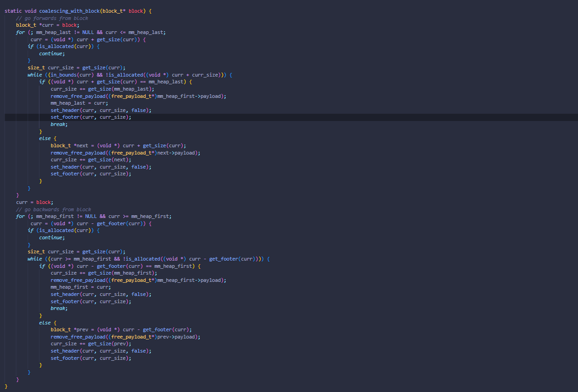Click the for loop checking mm_heap_last != NULL
This screenshot has width=578, height=392.
click(91, 32)
